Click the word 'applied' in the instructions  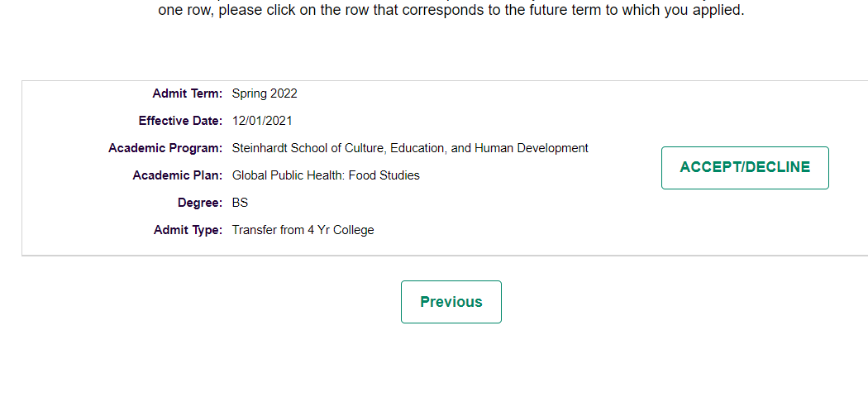click(718, 12)
